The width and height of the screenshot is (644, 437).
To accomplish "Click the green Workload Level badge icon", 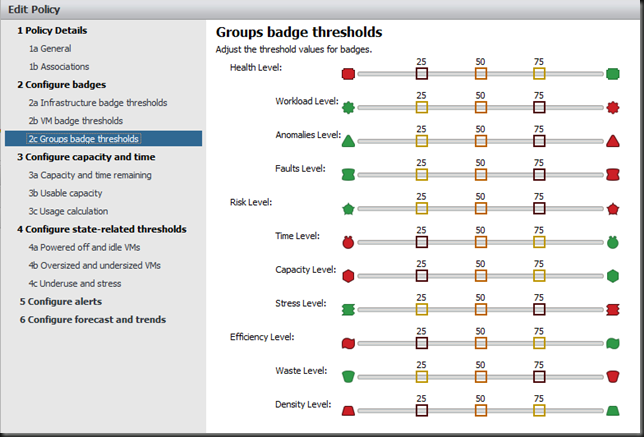I will click(348, 108).
